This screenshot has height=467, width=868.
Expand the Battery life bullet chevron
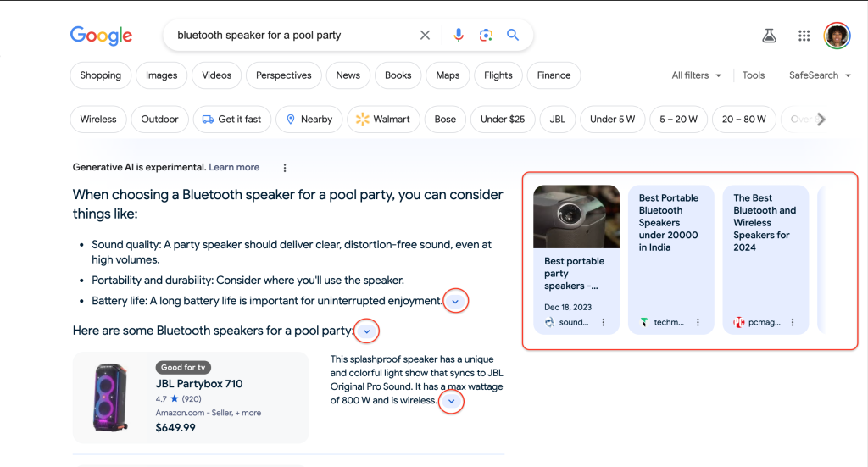pos(456,301)
